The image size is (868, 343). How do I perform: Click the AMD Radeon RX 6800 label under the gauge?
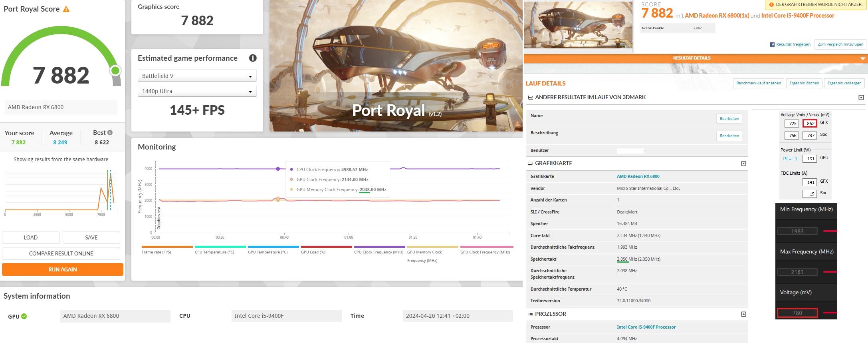pyautogui.click(x=61, y=107)
